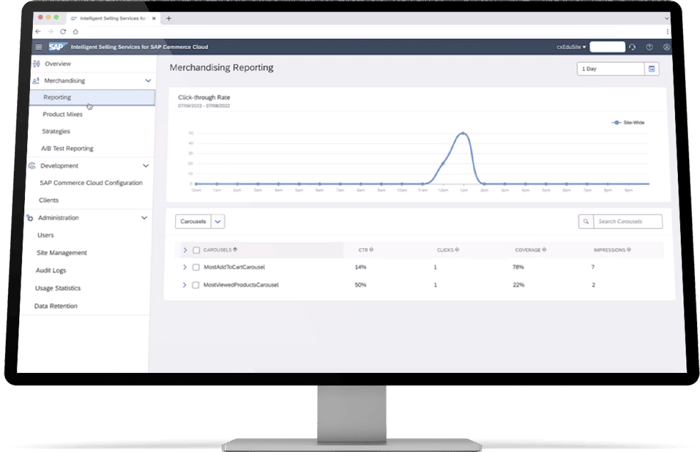Click the search magnifier icon for carousels
Screen dimensions: 700x452
586,222
